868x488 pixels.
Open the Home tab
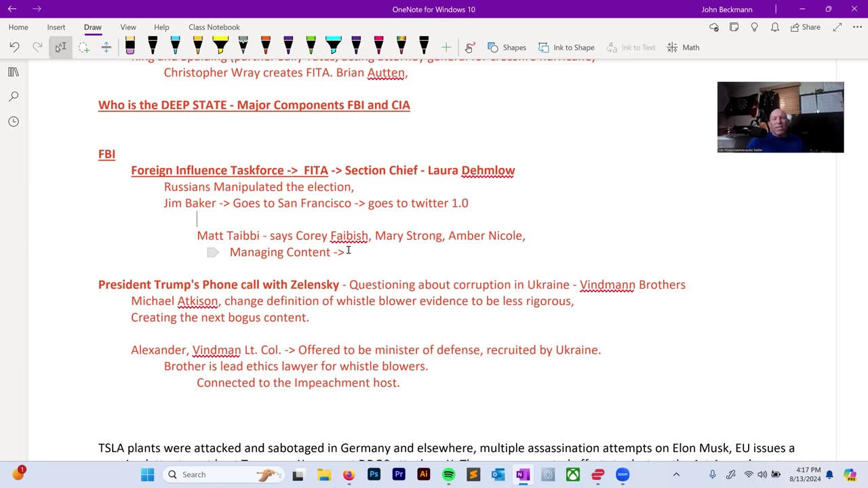click(x=18, y=27)
